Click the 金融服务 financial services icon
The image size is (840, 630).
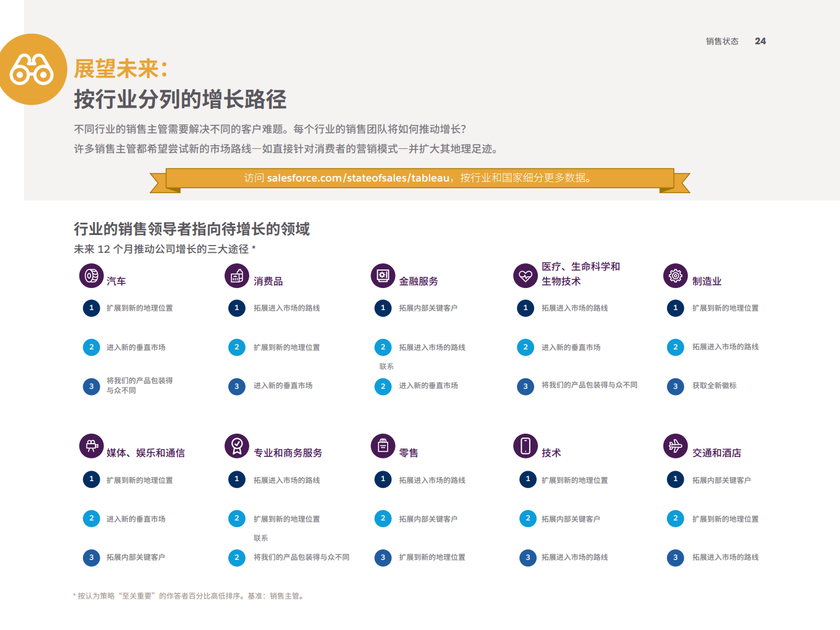(x=383, y=276)
